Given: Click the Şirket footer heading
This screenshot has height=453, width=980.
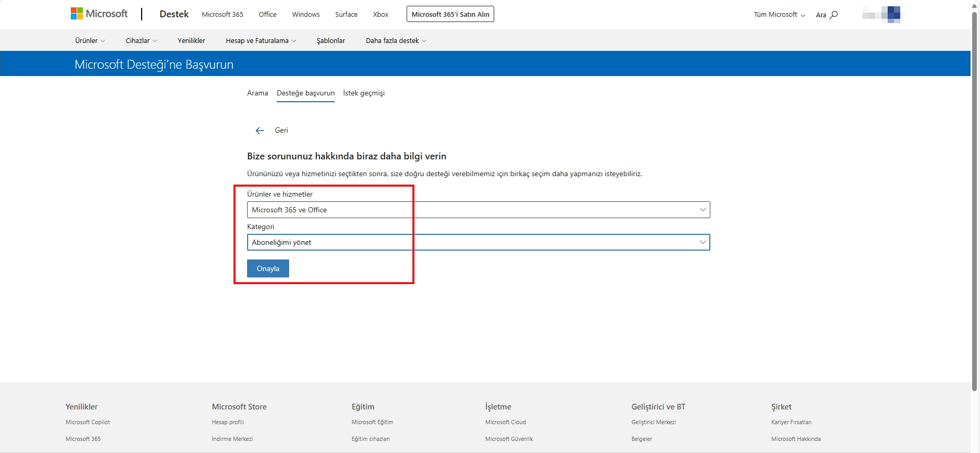Looking at the screenshot, I should point(781,407).
